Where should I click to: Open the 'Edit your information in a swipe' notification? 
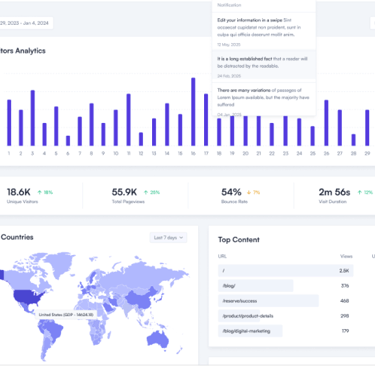[x=264, y=32]
